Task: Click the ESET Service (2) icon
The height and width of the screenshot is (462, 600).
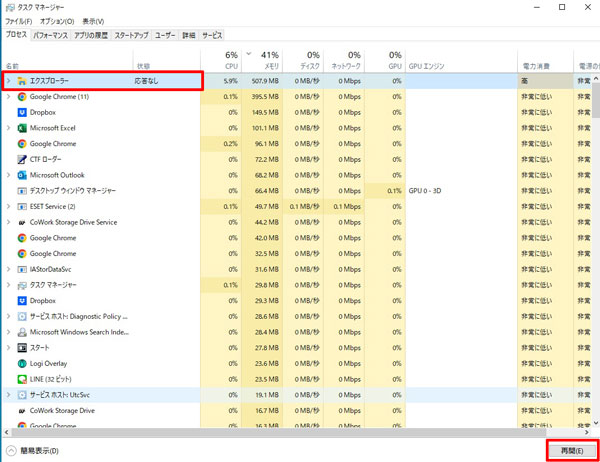Action: coord(21,206)
